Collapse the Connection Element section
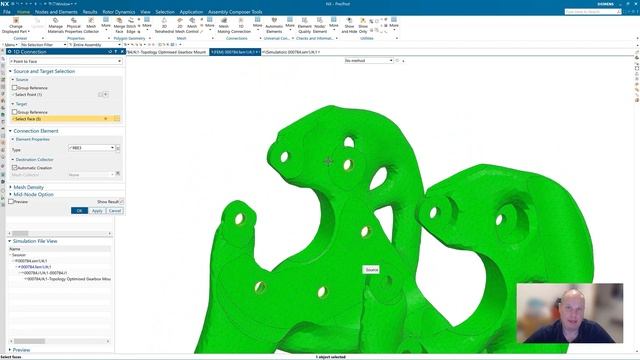 tap(35, 131)
